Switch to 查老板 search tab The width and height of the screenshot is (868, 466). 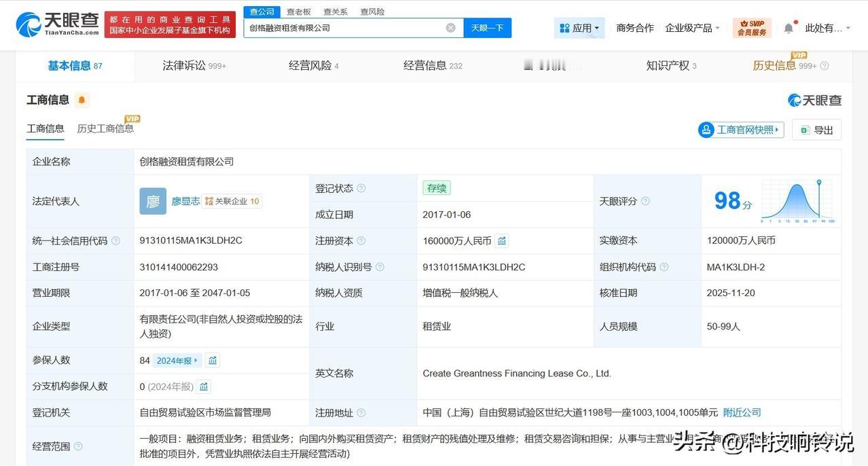pyautogui.click(x=299, y=12)
